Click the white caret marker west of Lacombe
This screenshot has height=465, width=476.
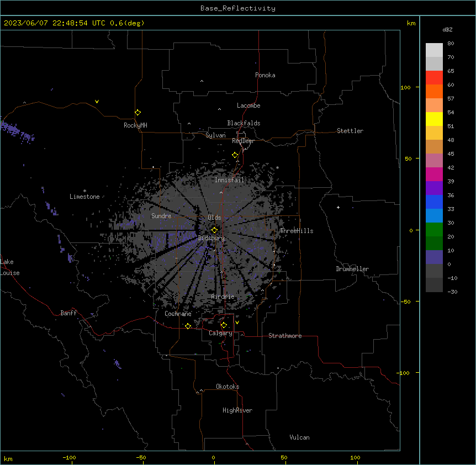click(x=219, y=109)
